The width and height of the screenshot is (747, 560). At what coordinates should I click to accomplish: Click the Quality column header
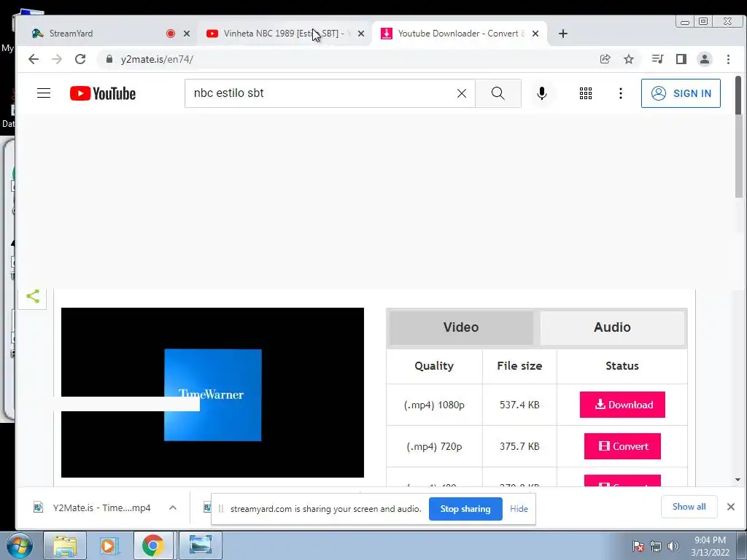(434, 366)
